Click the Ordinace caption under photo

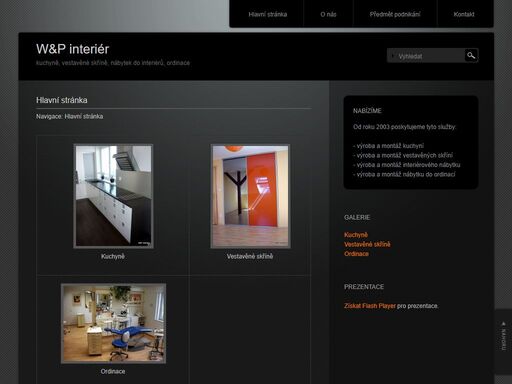[x=113, y=371]
